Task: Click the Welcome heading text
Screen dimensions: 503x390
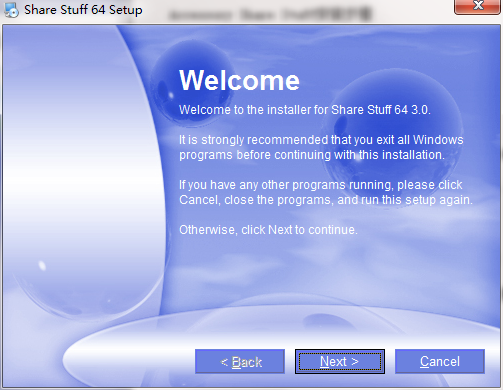Action: (239, 80)
